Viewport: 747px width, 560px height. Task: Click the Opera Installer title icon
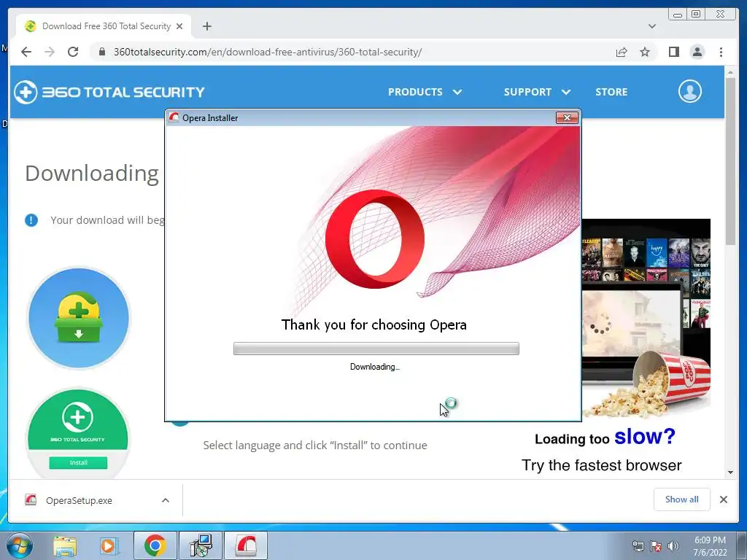pyautogui.click(x=174, y=117)
